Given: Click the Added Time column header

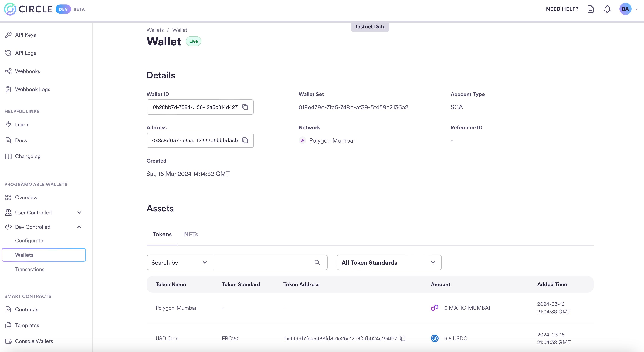Looking at the screenshot, I should pos(552,284).
